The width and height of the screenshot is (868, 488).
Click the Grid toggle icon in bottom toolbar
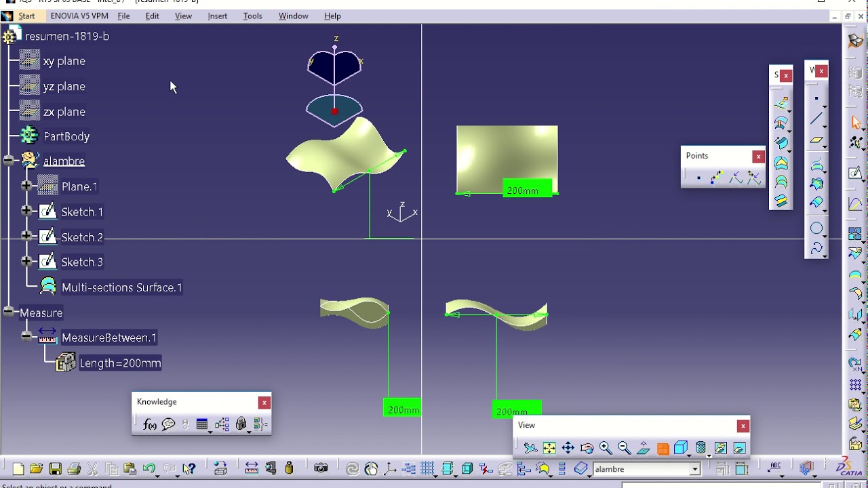pyautogui.click(x=427, y=468)
